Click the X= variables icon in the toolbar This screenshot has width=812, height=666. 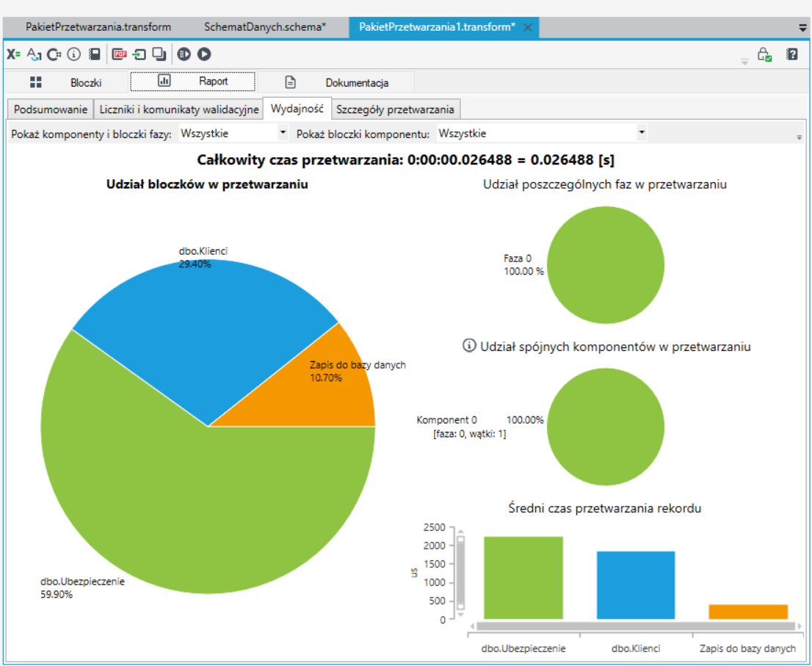13,54
